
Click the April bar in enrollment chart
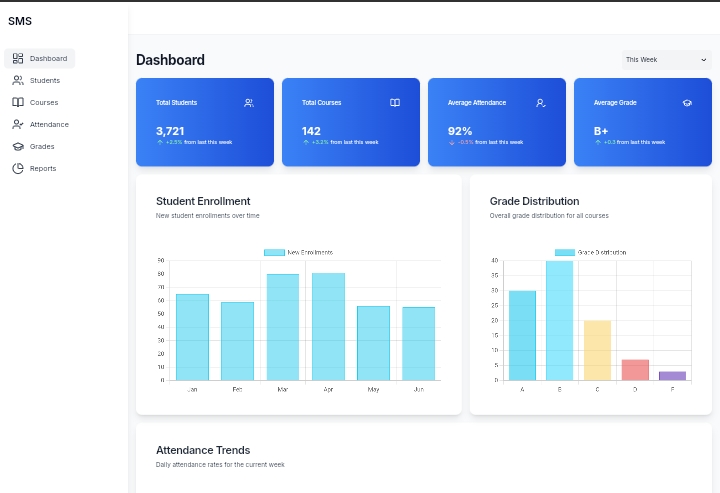[328, 326]
